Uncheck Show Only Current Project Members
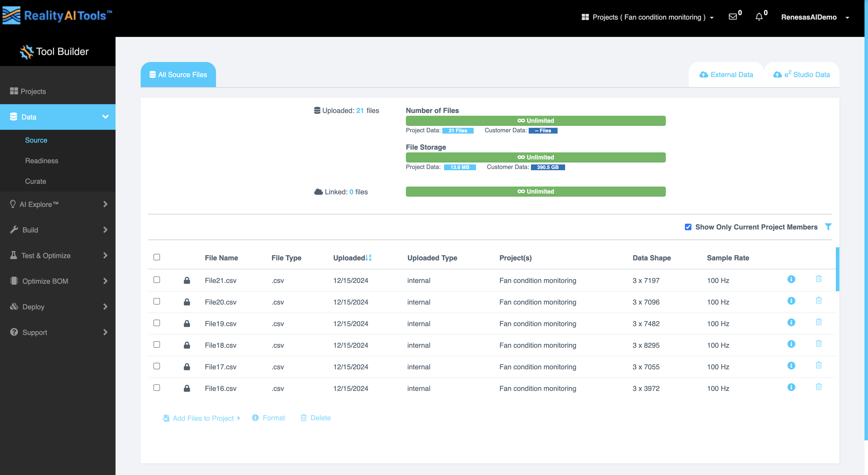868x475 pixels. (688, 227)
